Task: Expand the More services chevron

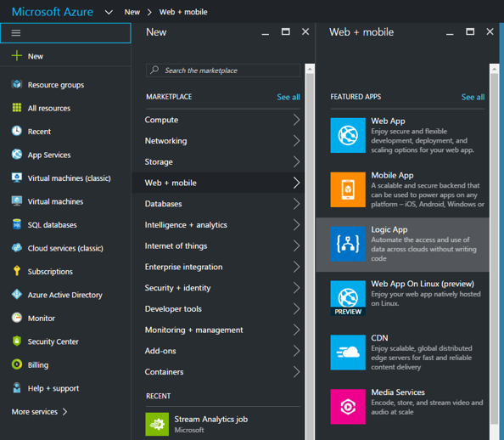Action: pyautogui.click(x=65, y=412)
